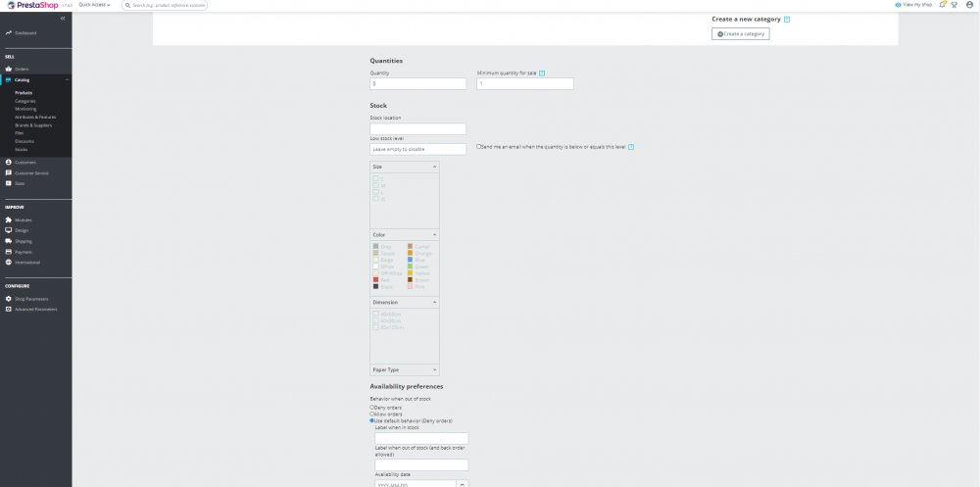Click the Modules puzzle icon
The width and height of the screenshot is (980, 487).
(9, 220)
